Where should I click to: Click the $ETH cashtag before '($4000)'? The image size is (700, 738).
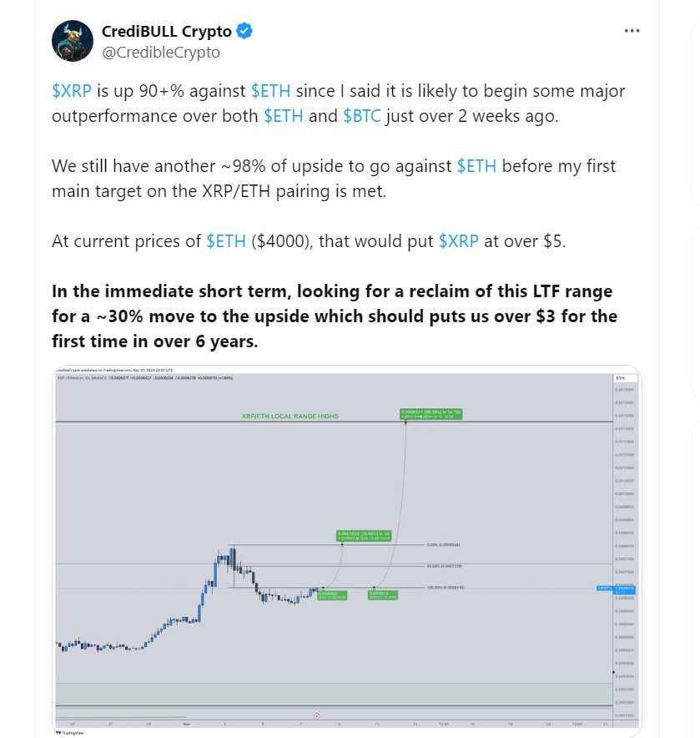(x=226, y=241)
